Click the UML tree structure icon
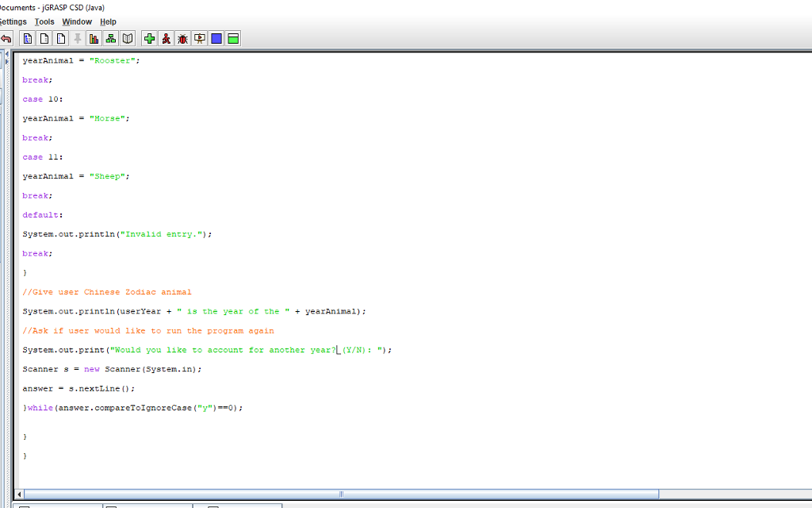 click(110, 38)
